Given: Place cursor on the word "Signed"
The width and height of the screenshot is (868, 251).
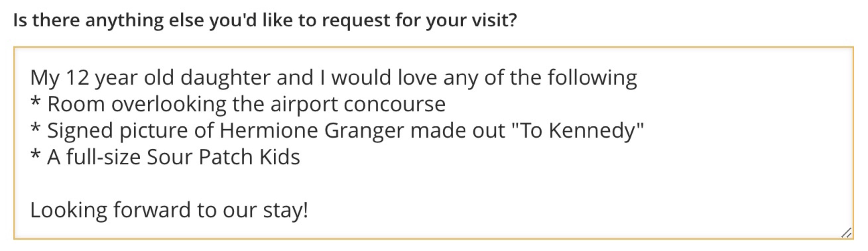Looking at the screenshot, I should (x=80, y=130).
